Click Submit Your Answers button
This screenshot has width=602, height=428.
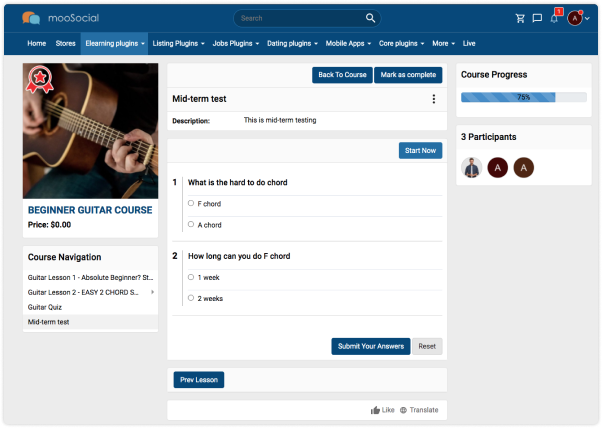point(371,346)
